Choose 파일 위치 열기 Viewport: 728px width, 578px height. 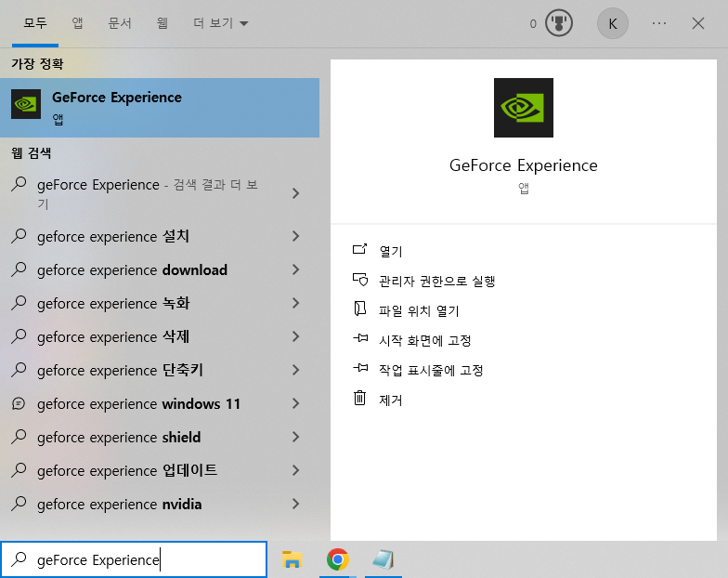[419, 310]
